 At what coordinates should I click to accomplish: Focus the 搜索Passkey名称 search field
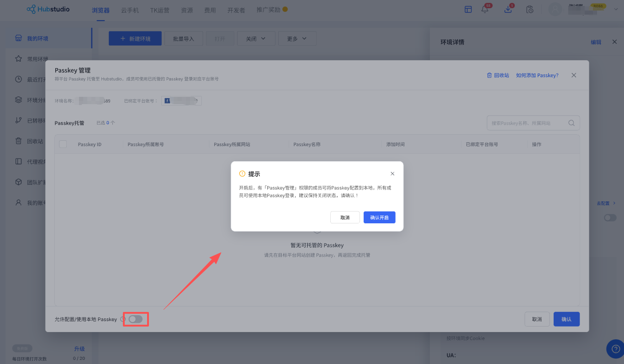tap(534, 123)
